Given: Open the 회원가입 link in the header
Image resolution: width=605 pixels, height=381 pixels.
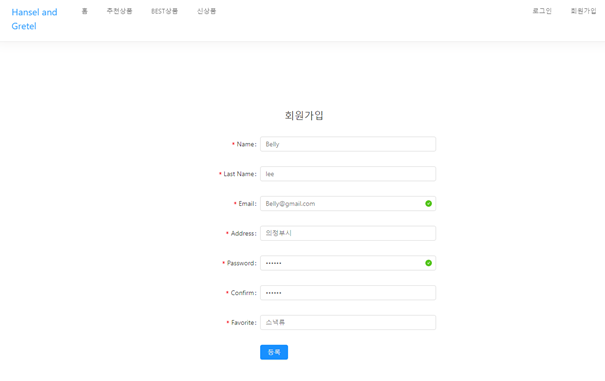Looking at the screenshot, I should click(x=583, y=11).
